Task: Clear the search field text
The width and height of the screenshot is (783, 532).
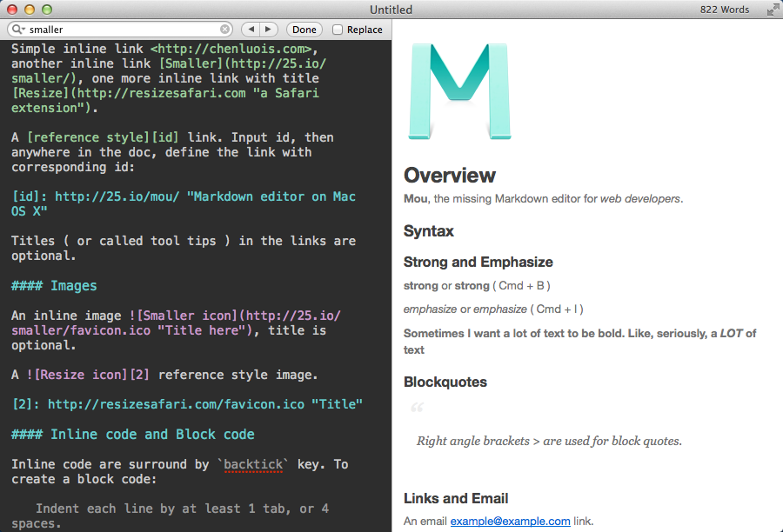Action: (x=224, y=30)
